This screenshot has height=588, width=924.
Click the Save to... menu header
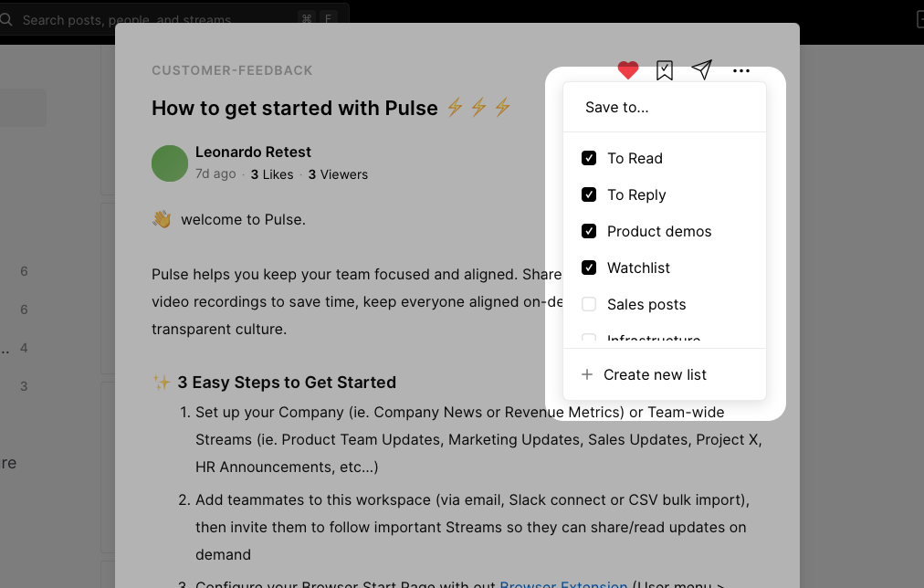tap(617, 108)
